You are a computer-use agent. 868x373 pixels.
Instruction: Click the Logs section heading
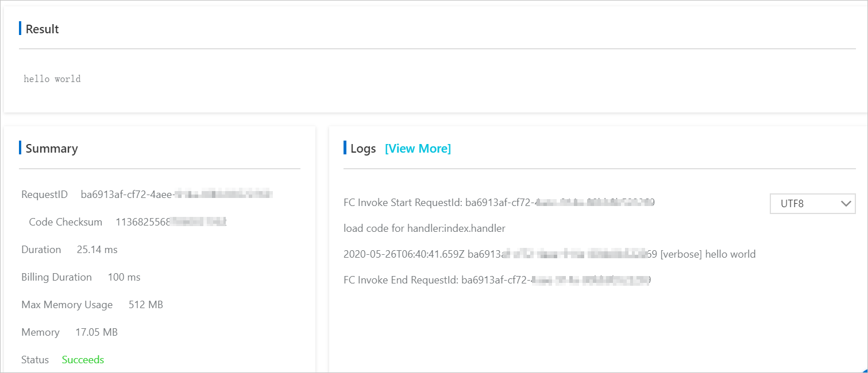[x=363, y=149]
